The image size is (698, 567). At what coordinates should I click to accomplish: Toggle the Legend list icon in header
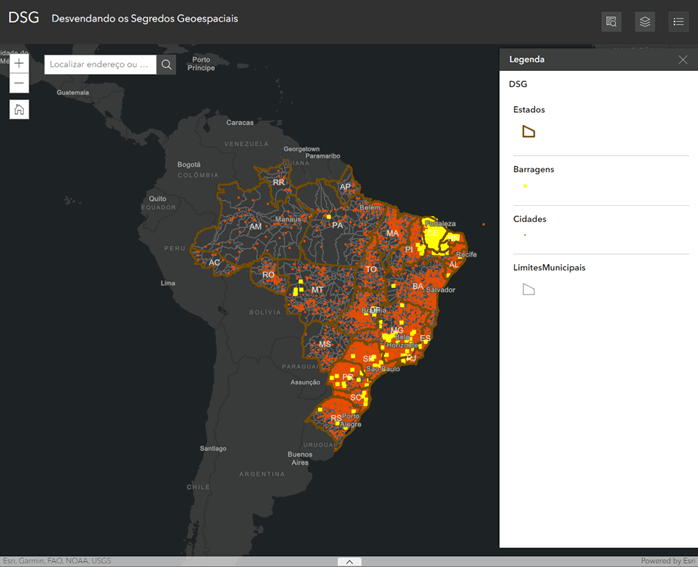[677, 21]
